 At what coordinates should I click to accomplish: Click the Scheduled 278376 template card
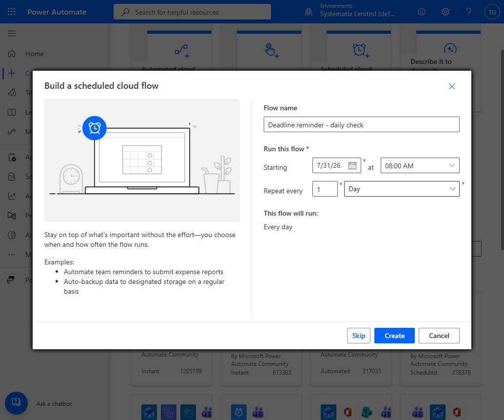coord(440,368)
